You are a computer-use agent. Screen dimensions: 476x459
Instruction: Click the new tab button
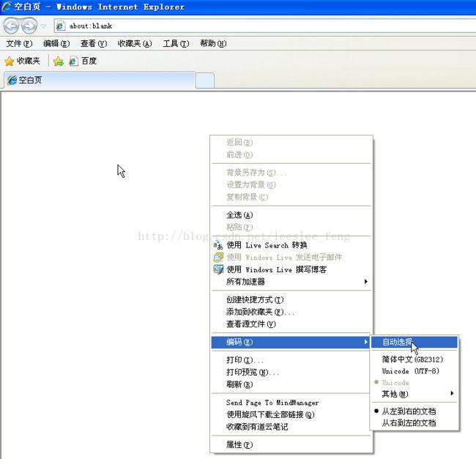(205, 81)
